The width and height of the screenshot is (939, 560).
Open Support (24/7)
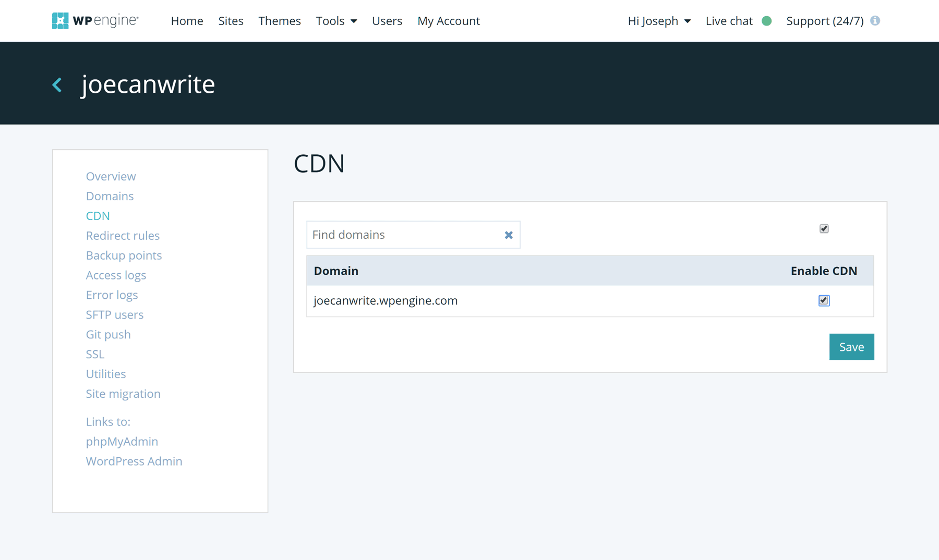(x=825, y=21)
